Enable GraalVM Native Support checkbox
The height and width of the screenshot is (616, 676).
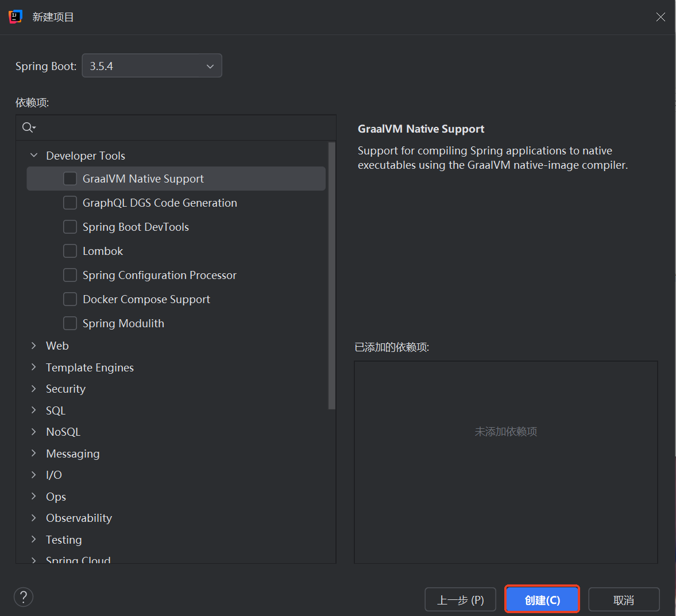tap(70, 179)
